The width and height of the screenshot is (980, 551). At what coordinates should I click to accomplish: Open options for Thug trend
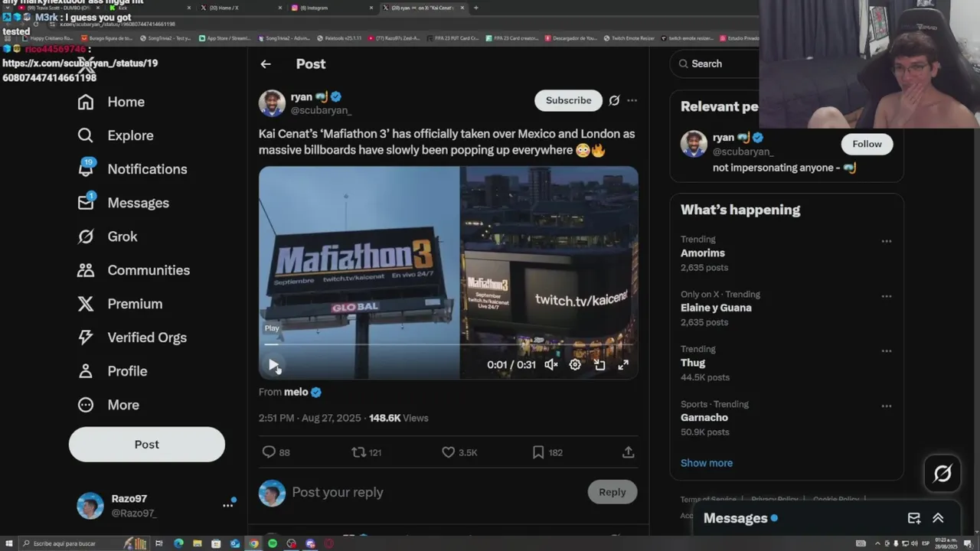(887, 351)
